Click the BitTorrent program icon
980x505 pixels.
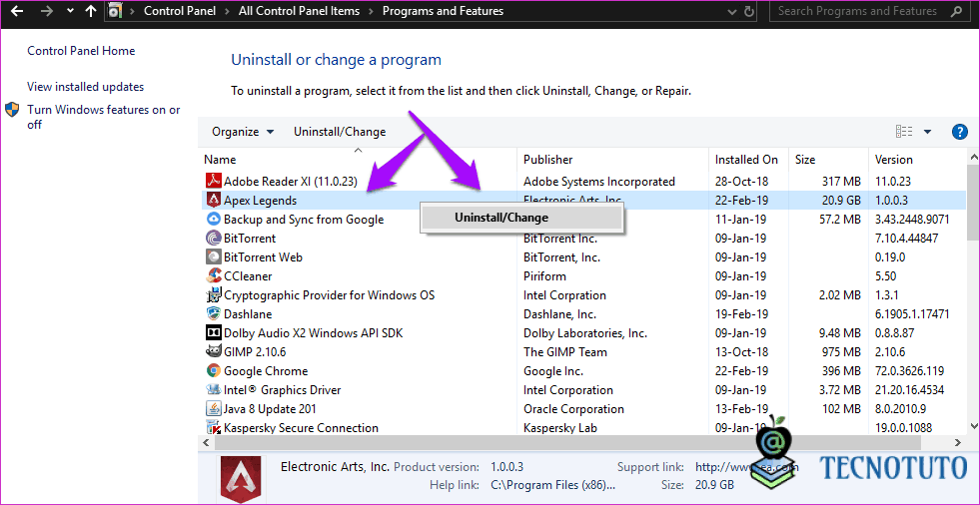[214, 238]
